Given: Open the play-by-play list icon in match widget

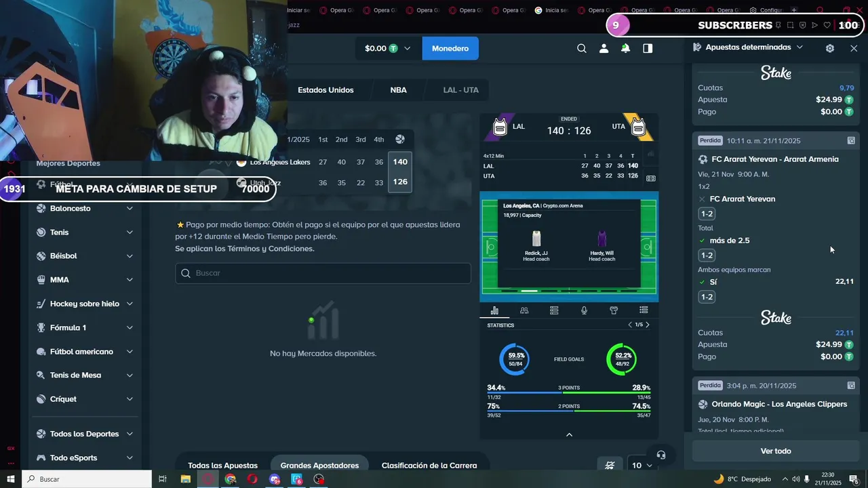Looking at the screenshot, I should 644,310.
